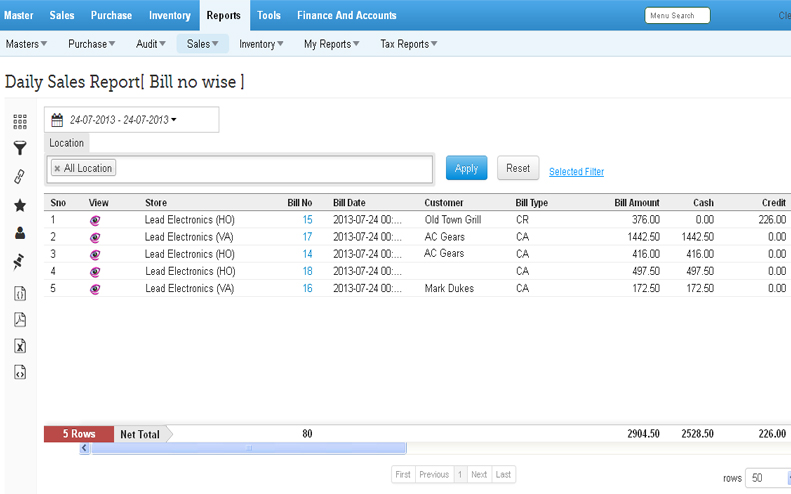Screen dimensions: 791x494
Task: Open the grid columns icon in sidebar
Action: 19,122
